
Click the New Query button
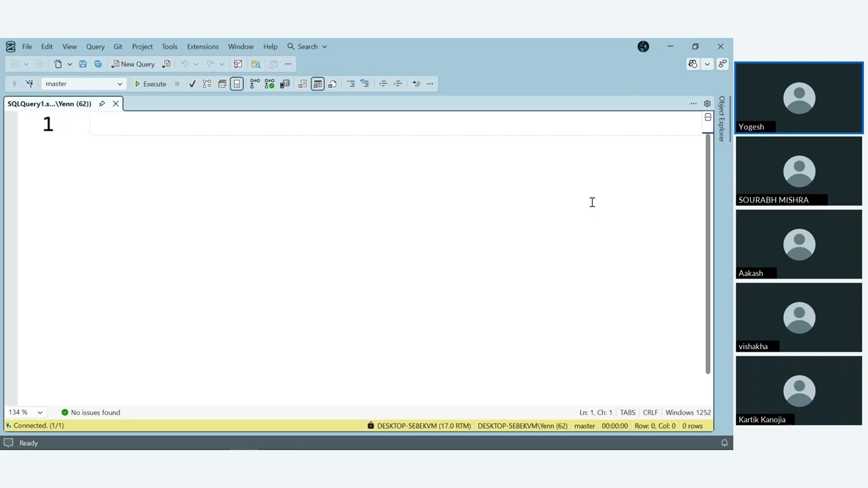click(x=133, y=64)
